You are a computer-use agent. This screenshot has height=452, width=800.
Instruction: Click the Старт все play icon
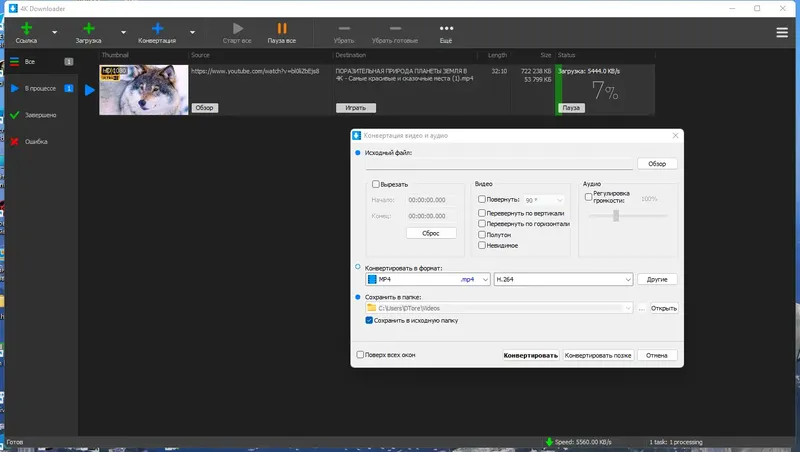pos(238,29)
